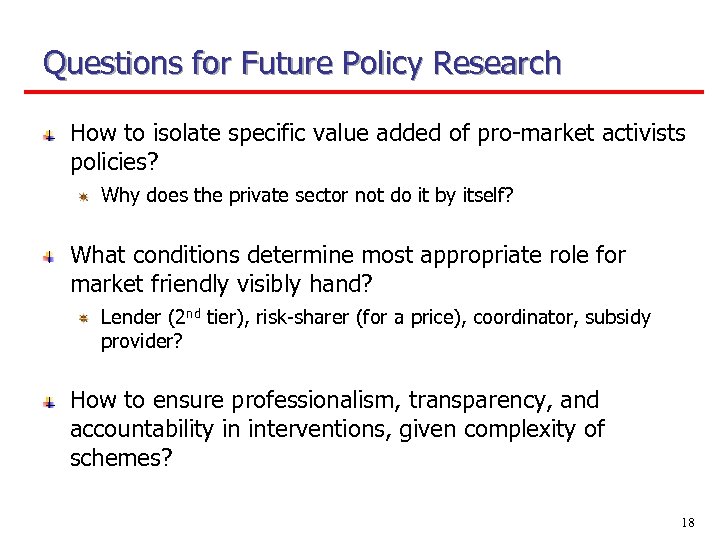
Task: Click the bullet icon beside "How to ensure"
Action: 48,402
